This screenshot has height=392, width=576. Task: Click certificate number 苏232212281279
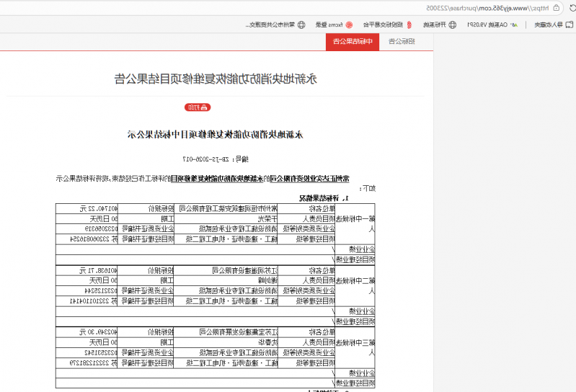(94, 362)
